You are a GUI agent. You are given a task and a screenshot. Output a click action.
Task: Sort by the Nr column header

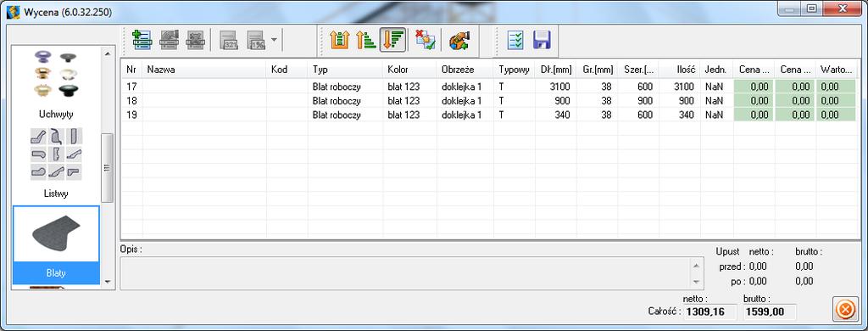point(131,70)
